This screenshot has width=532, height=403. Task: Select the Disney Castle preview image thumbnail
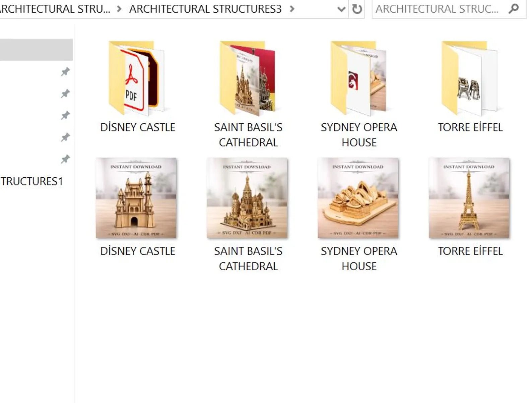136,198
